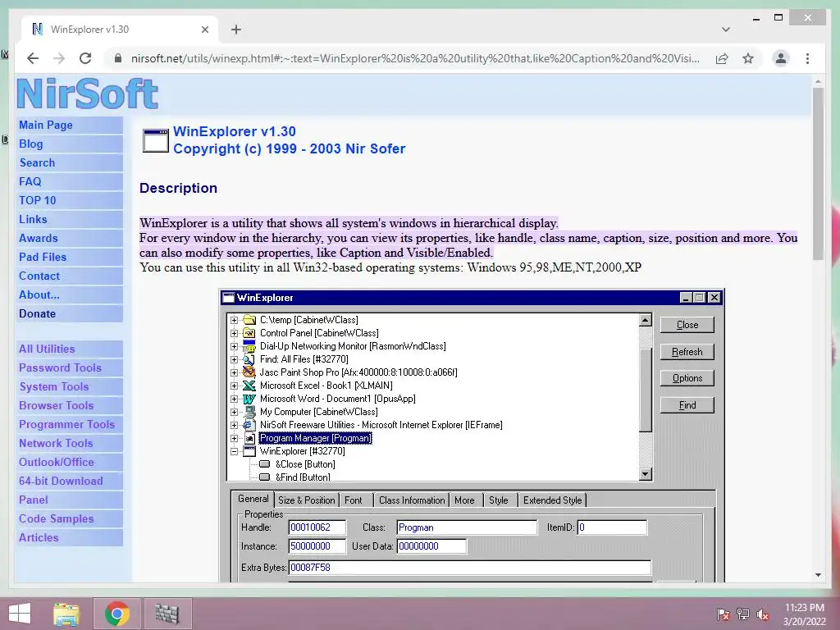Click the flag notification tray icon
This screenshot has height=630, width=840.
[724, 614]
